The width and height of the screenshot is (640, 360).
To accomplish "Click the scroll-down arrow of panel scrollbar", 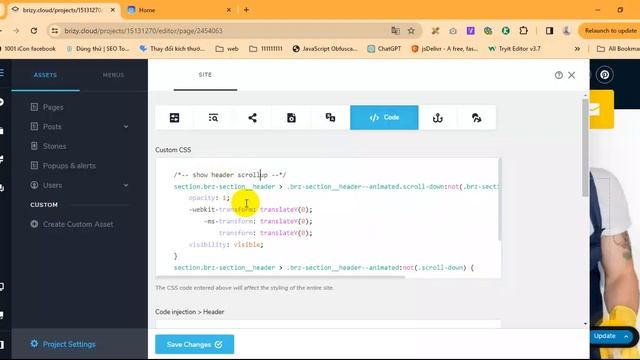I will click(586, 324).
